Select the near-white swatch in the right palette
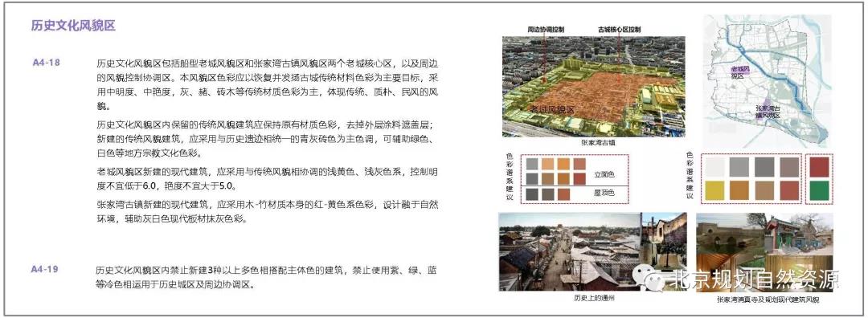 pos(714,166)
